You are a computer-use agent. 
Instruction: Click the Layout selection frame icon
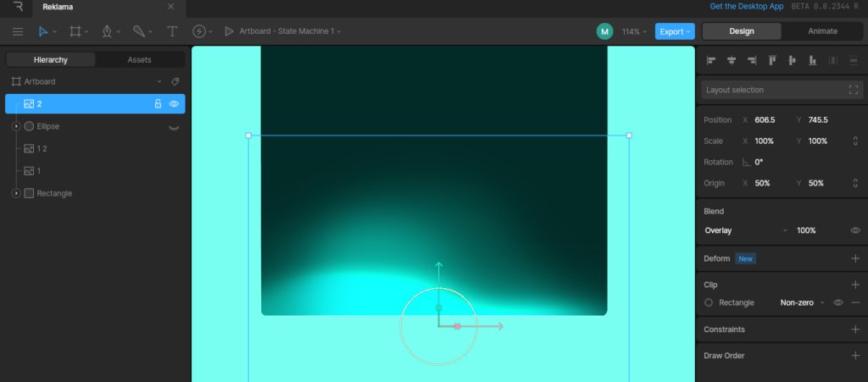853,90
